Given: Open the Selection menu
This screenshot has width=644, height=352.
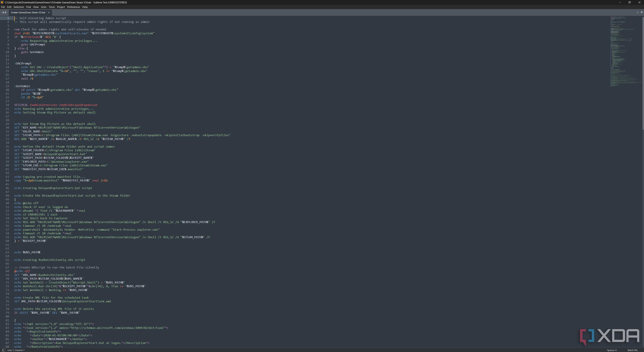Looking at the screenshot, I should (18, 7).
